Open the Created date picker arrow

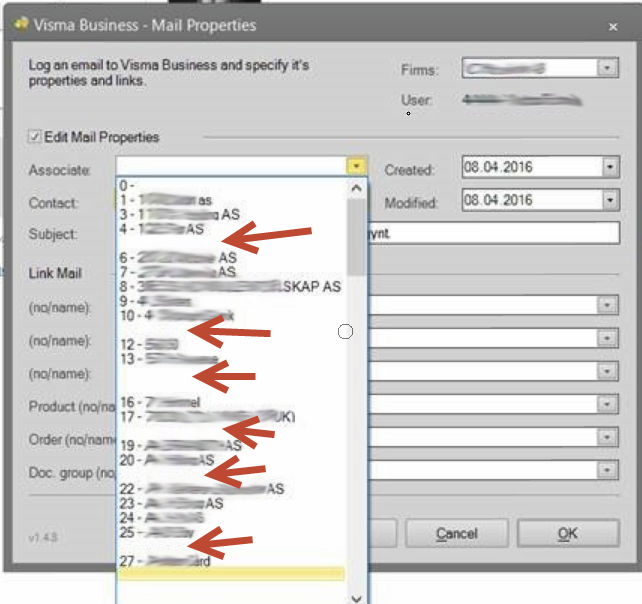[x=610, y=167]
